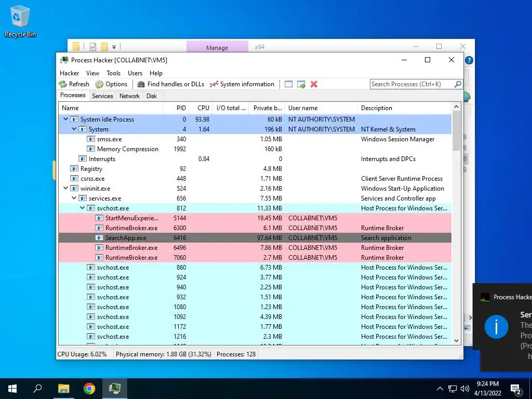The width and height of the screenshot is (532, 399).
Task: Select the Processes tab
Action: tap(73, 95)
